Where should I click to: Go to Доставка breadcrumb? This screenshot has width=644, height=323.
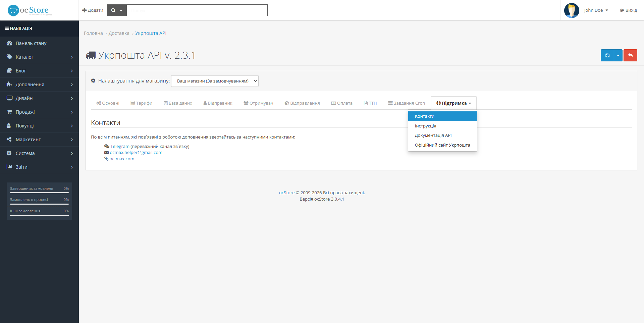click(119, 33)
